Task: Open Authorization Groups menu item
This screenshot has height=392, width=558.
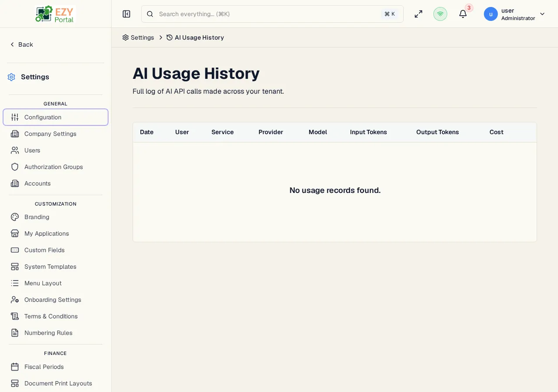Action: click(55, 167)
